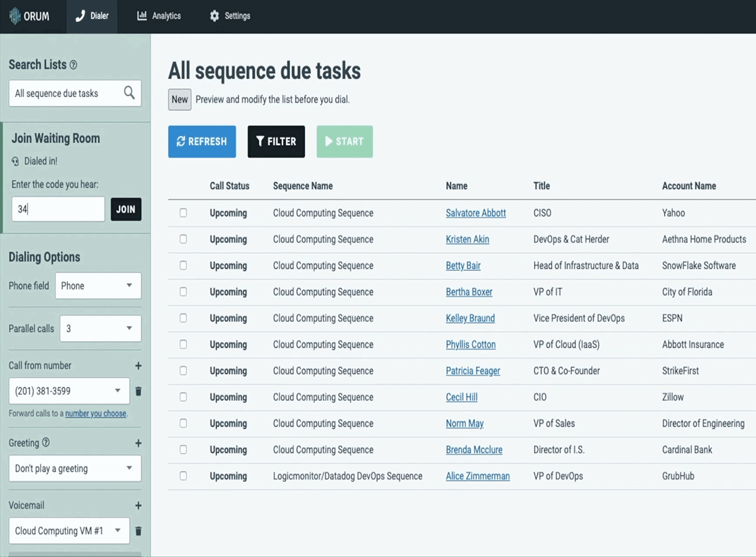Select the Alice Zimmerman row checkbox

pos(184,476)
